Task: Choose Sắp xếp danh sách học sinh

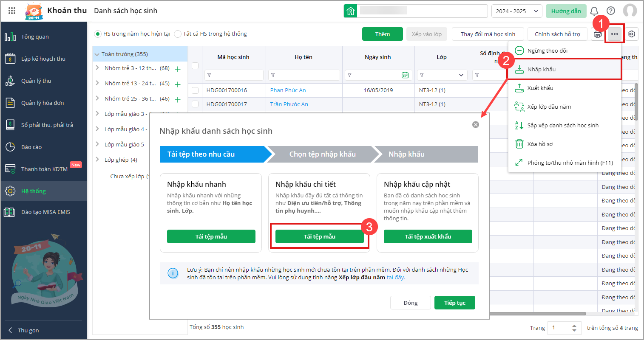Action: point(565,125)
